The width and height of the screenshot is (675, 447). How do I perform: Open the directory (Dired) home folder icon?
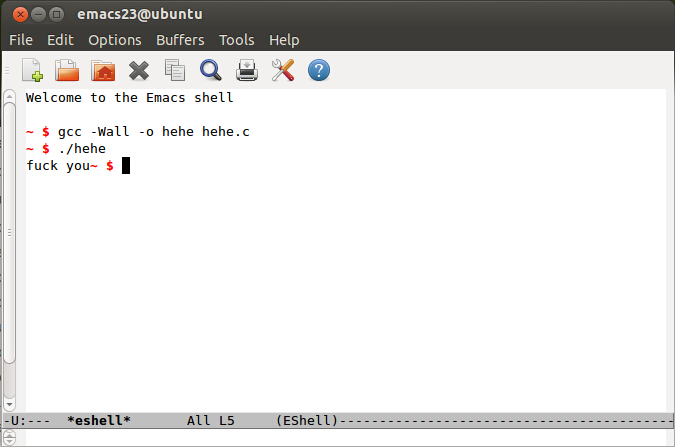click(103, 71)
